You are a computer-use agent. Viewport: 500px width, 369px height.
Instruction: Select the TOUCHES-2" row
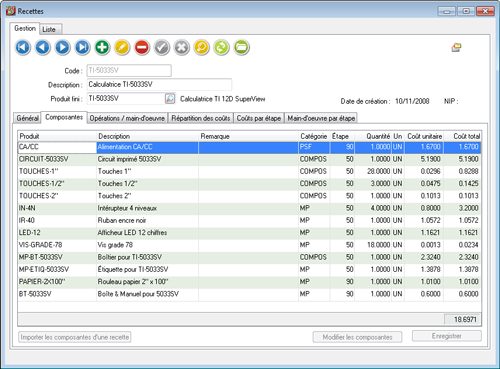249,196
